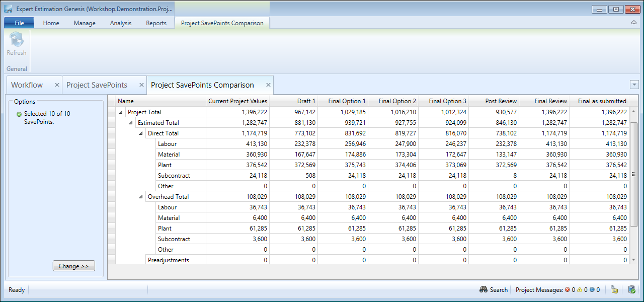This screenshot has height=302, width=644.
Task: Open the document tabs list dropdown
Action: pyautogui.click(x=634, y=85)
